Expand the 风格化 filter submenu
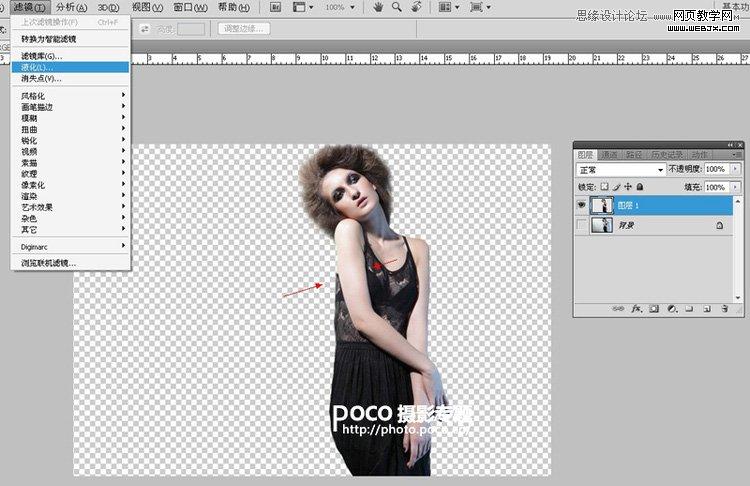 coord(71,96)
